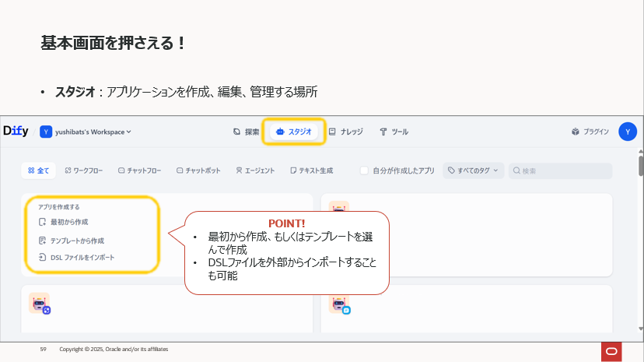Click テンプレートから作成 (create from template)
This screenshot has width=644, height=362.
point(72,241)
